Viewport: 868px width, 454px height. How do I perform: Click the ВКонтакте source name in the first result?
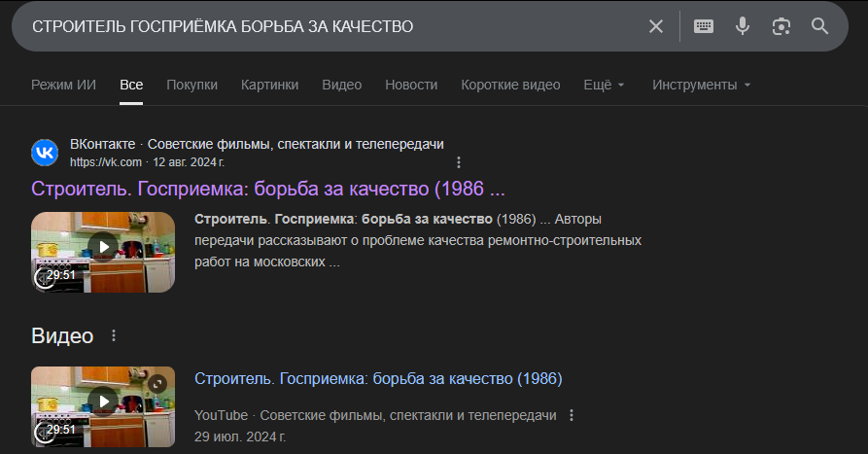click(102, 144)
